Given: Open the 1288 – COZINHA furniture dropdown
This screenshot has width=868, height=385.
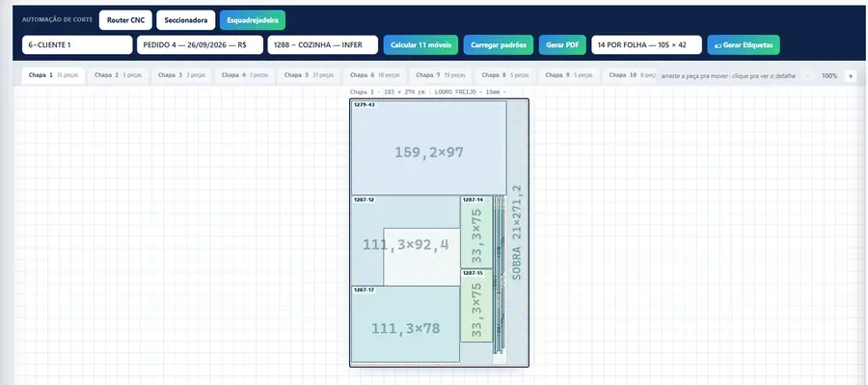Looking at the screenshot, I should pyautogui.click(x=323, y=45).
